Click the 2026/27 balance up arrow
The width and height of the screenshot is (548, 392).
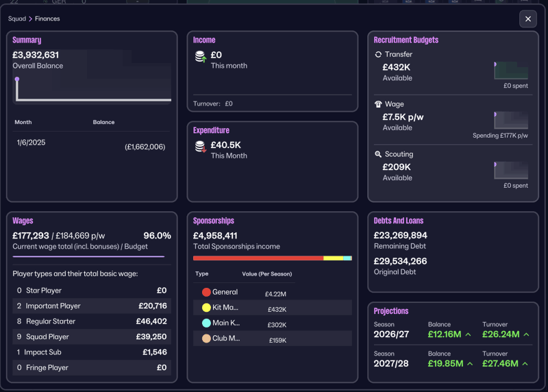click(x=469, y=334)
